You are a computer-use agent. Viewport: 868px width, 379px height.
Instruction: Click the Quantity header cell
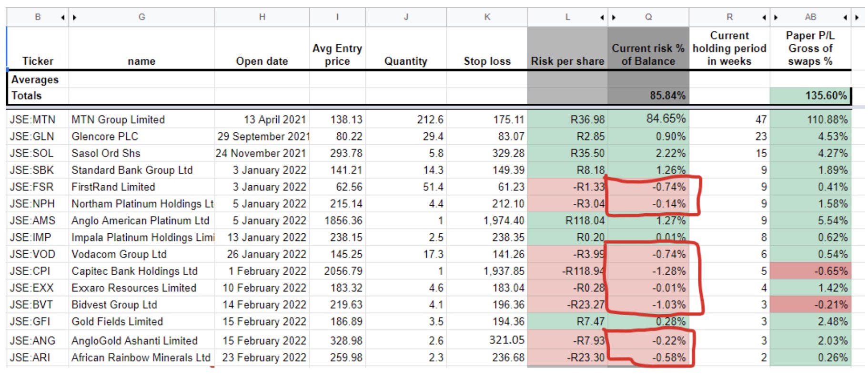pos(406,49)
